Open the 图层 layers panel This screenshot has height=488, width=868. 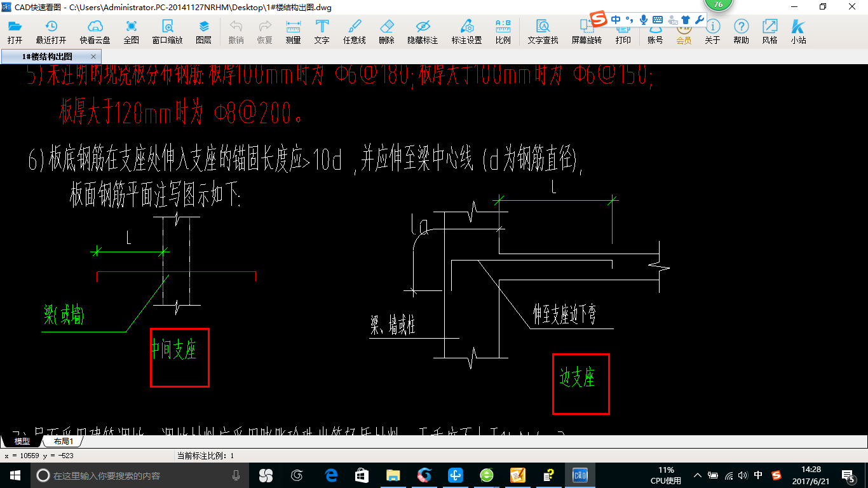click(x=203, y=30)
